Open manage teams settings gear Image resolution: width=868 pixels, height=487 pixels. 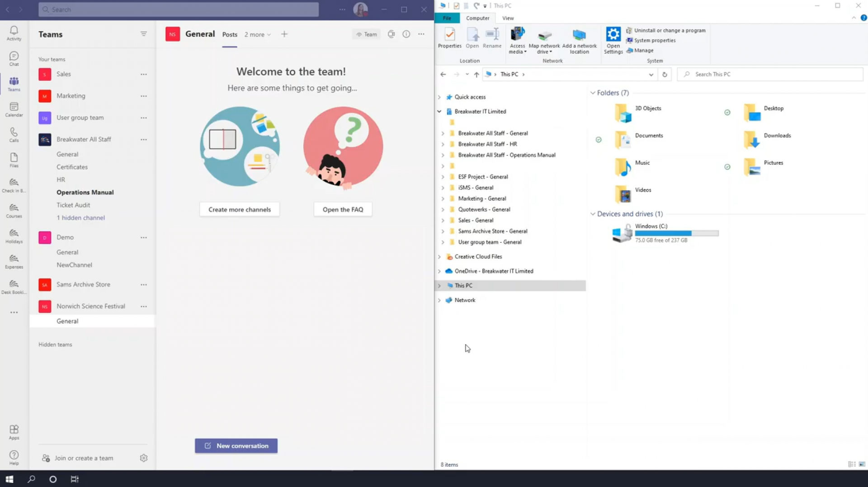point(144,458)
